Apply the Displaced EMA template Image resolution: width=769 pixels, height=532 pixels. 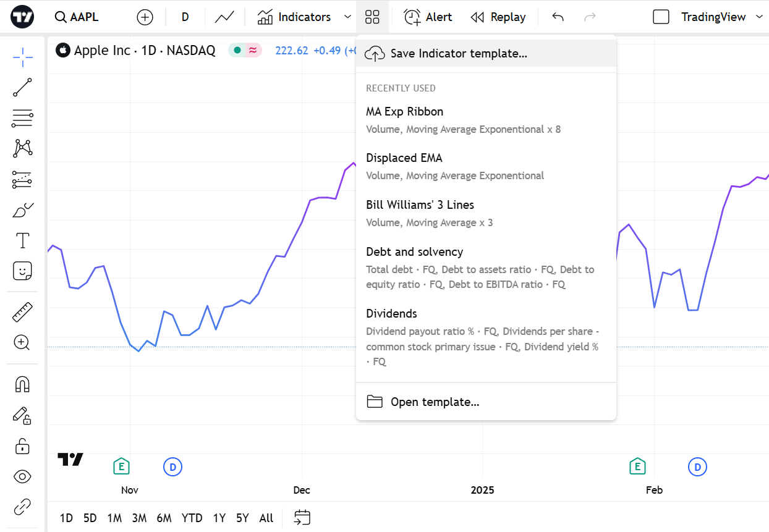(x=486, y=166)
